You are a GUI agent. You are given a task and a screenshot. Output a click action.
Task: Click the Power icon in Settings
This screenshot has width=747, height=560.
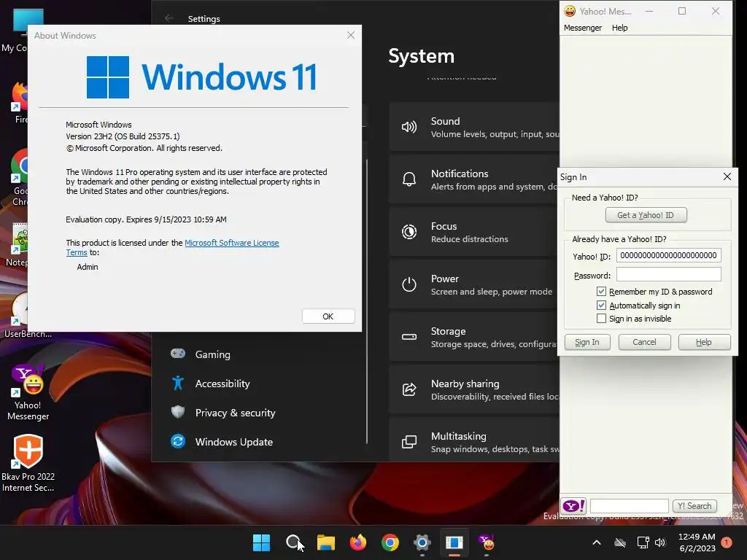point(409,284)
